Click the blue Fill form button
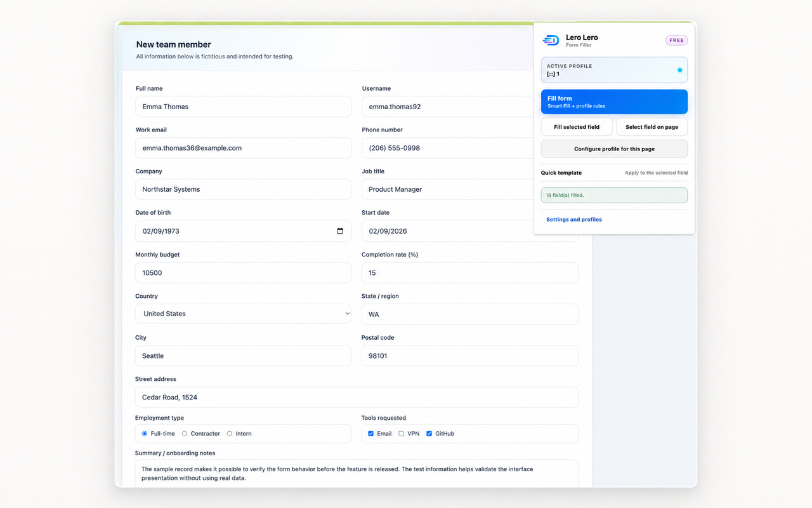This screenshot has width=812, height=508. click(x=614, y=102)
